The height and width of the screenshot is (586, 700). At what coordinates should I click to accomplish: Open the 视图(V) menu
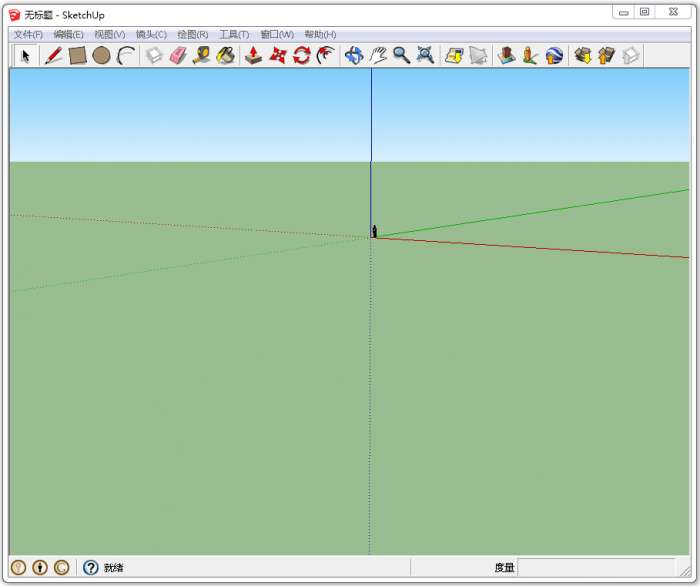point(109,35)
